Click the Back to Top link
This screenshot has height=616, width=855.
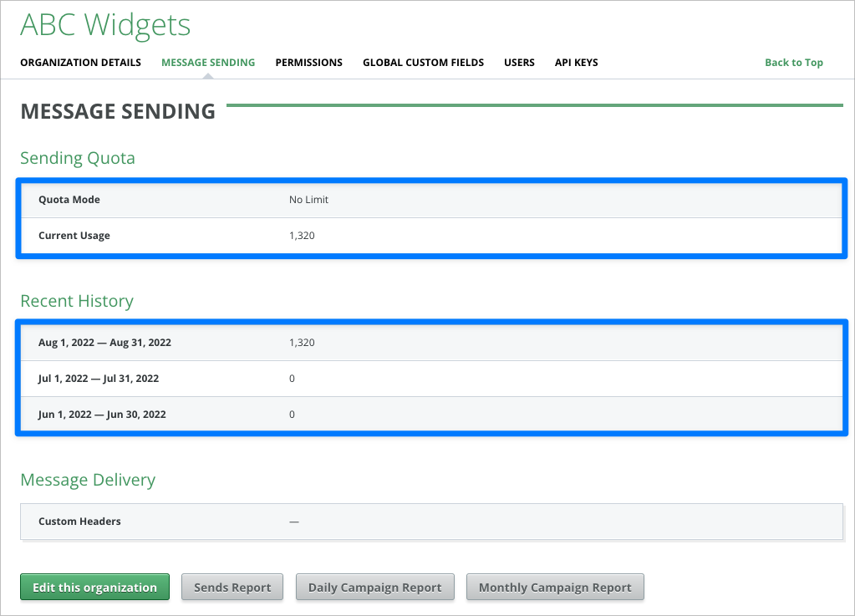click(x=793, y=63)
